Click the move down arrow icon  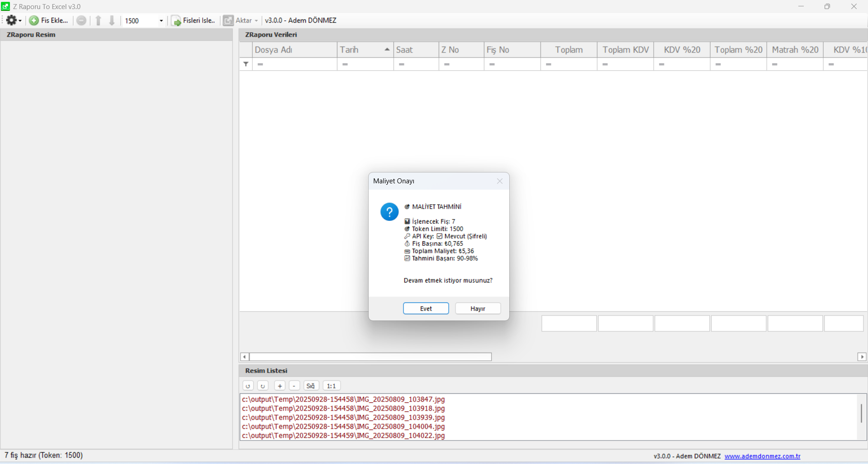pyautogui.click(x=112, y=20)
